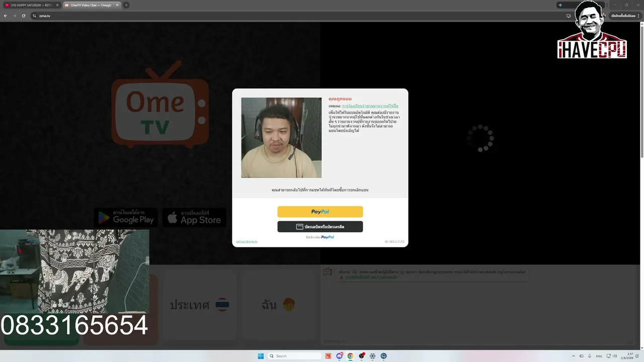Open Google Chrome from the taskbar
The width and height of the screenshot is (644, 362).
350,356
